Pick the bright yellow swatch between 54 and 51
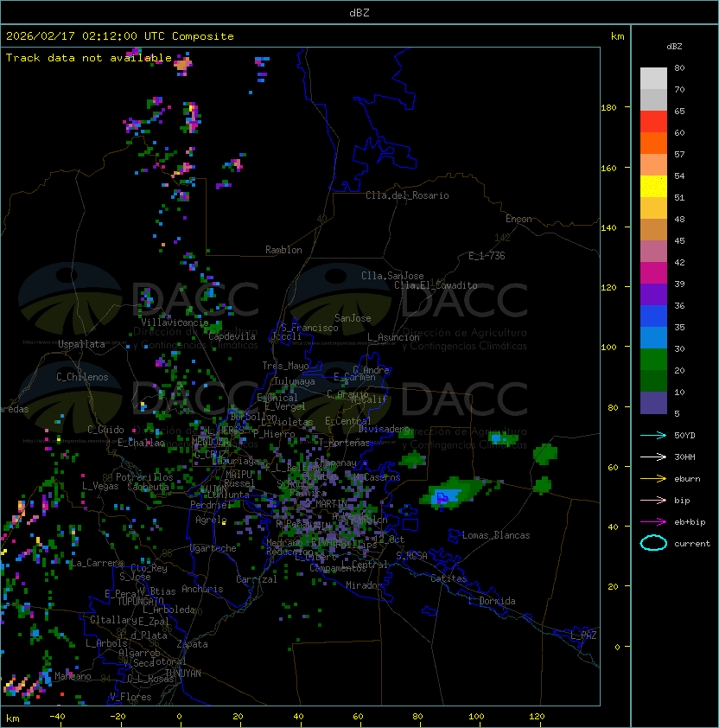The height and width of the screenshot is (728, 719). tap(653, 186)
